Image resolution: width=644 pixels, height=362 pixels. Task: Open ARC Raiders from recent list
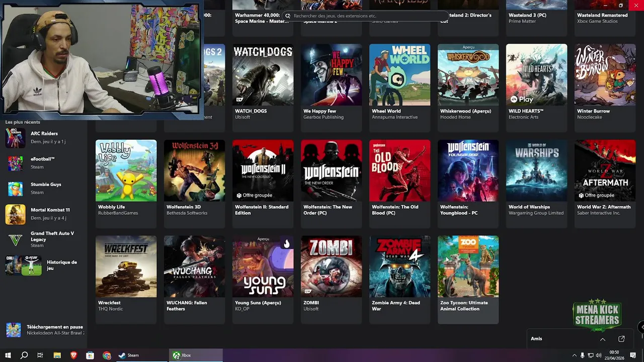pyautogui.click(x=43, y=137)
